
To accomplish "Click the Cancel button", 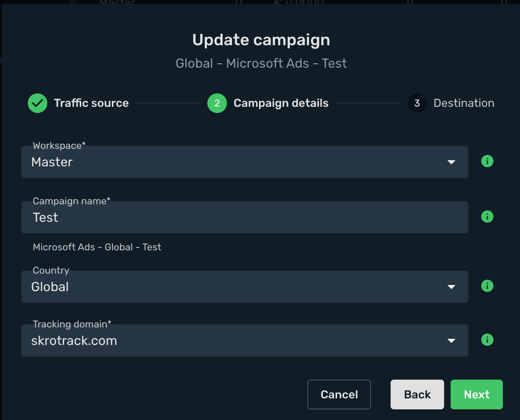I will click(339, 394).
